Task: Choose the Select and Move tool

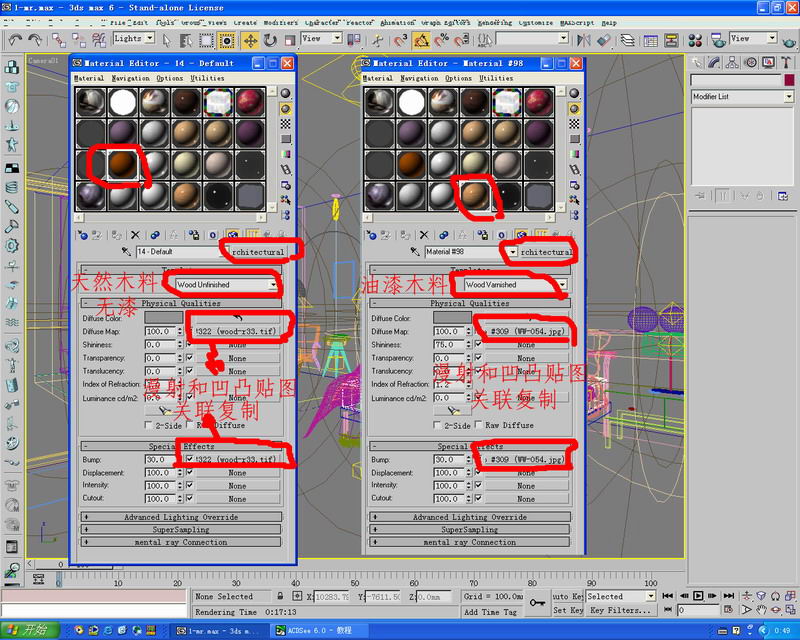Action: pos(251,40)
